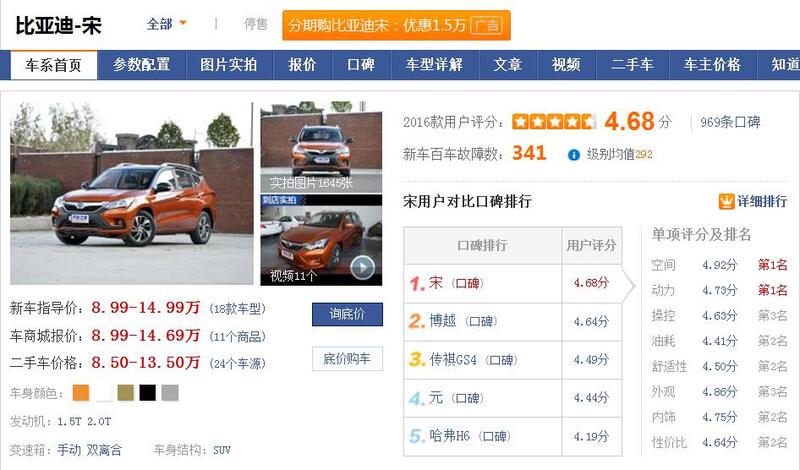Viewport: 800px width, 470px height.
Task: Click the 底价购车 button
Action: [347, 359]
